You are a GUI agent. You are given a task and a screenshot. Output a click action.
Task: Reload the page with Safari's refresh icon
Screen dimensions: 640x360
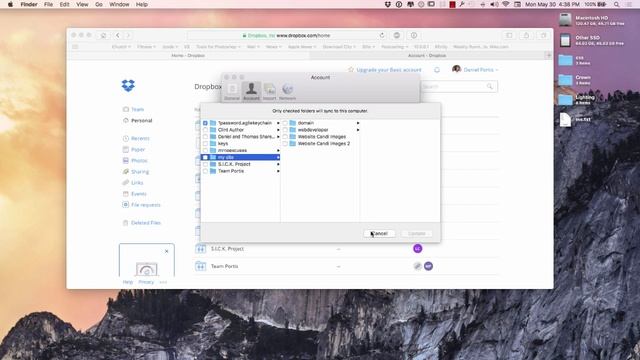coord(382,36)
